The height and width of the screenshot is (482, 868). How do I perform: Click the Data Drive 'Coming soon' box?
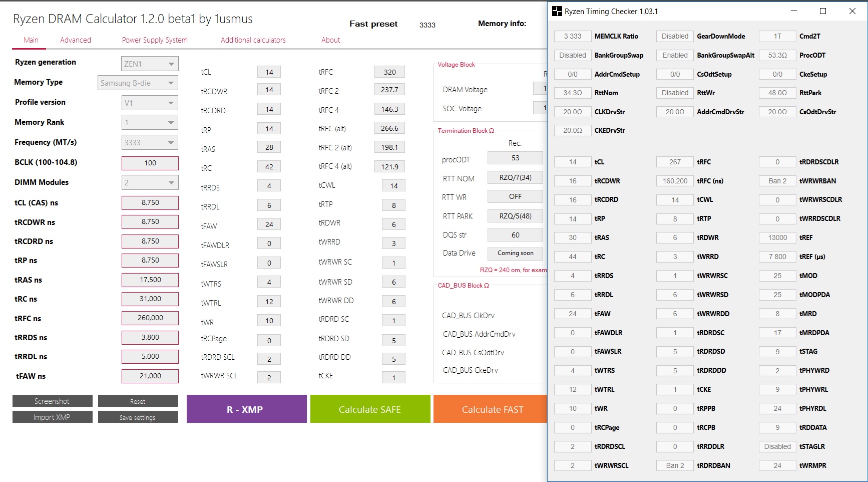[x=515, y=253]
